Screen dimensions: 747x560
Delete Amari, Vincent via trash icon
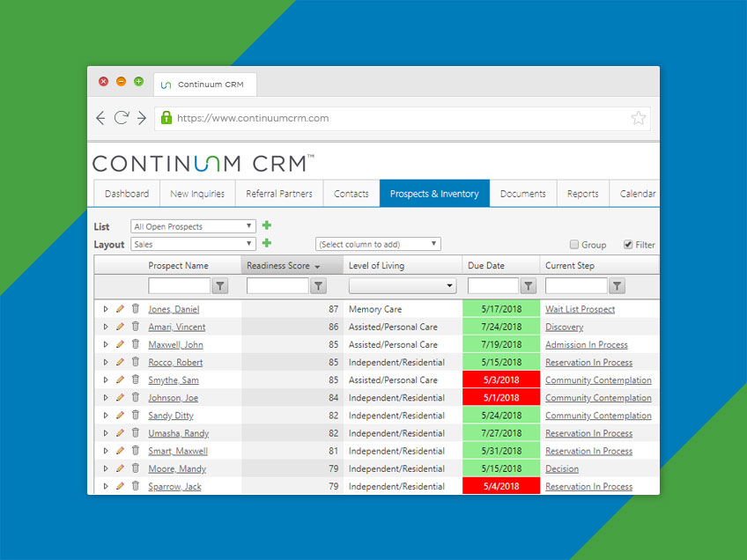(135, 327)
